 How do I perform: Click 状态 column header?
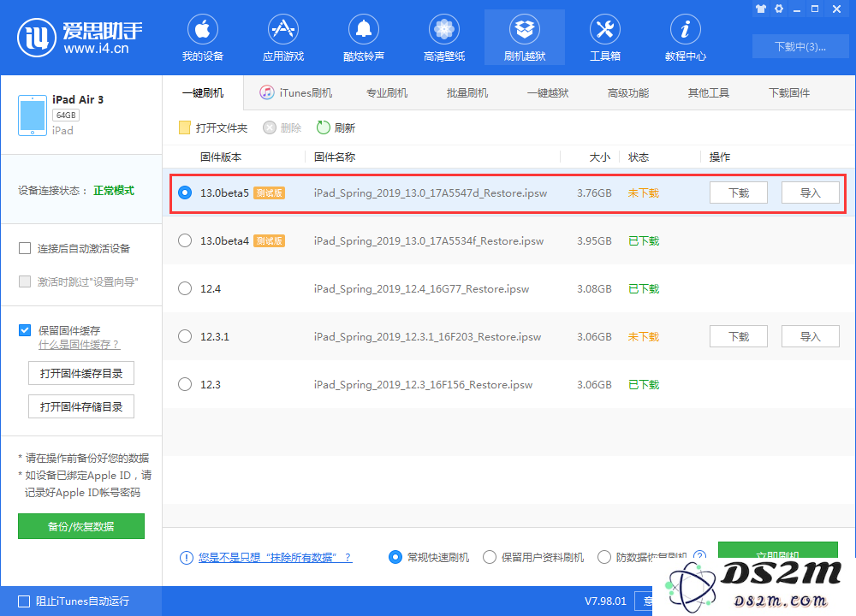click(x=639, y=157)
